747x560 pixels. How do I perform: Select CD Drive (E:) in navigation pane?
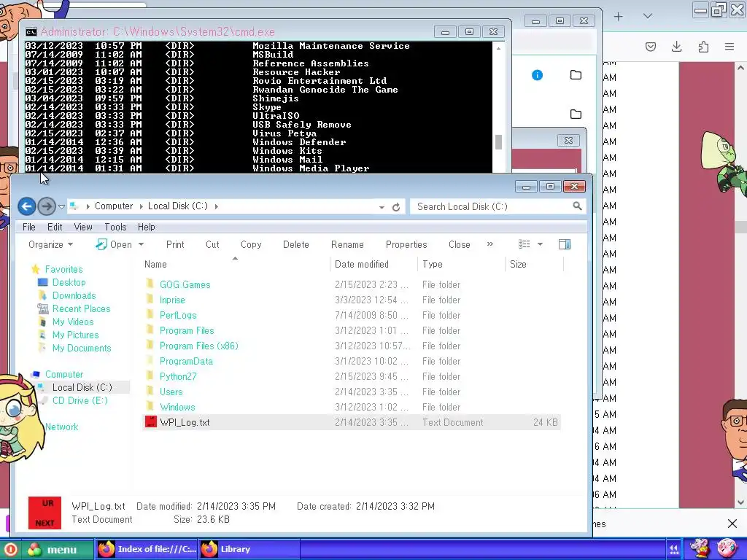pos(80,400)
